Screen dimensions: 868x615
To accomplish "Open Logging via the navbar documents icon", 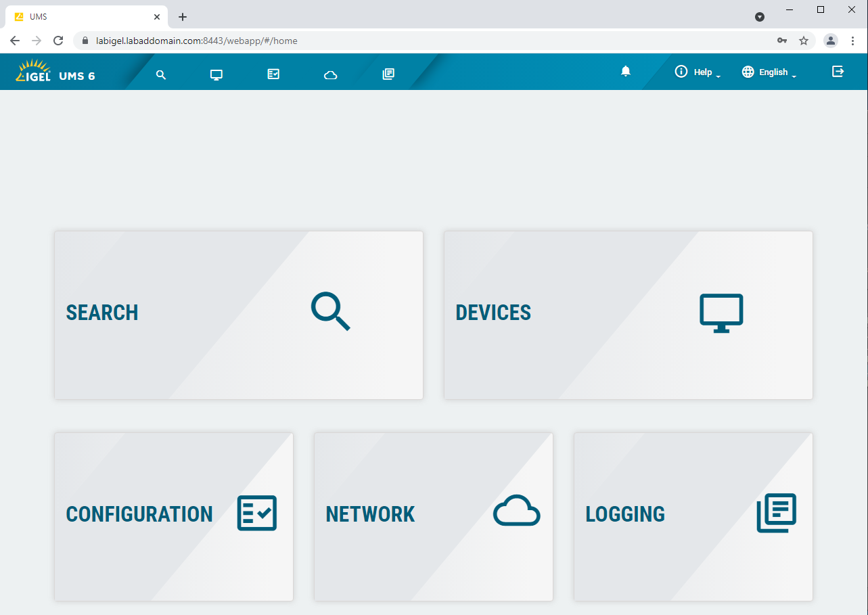I will (x=388, y=74).
